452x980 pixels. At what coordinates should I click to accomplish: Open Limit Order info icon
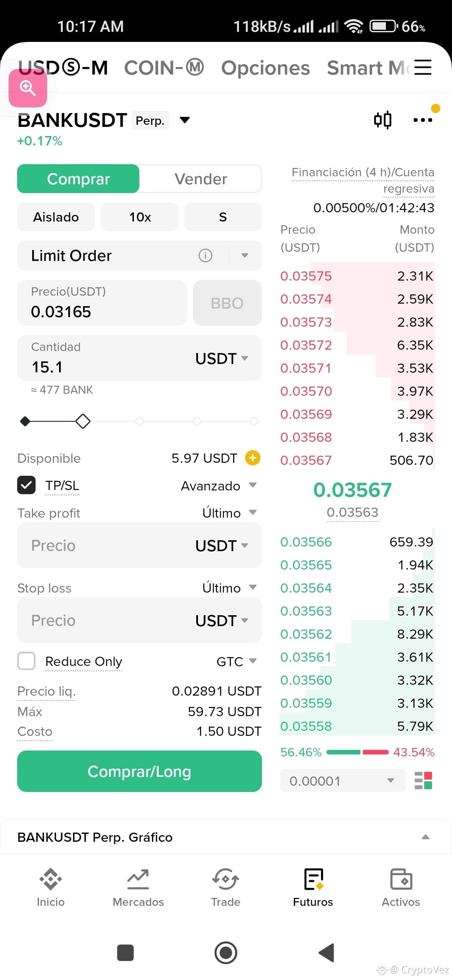pyautogui.click(x=205, y=255)
